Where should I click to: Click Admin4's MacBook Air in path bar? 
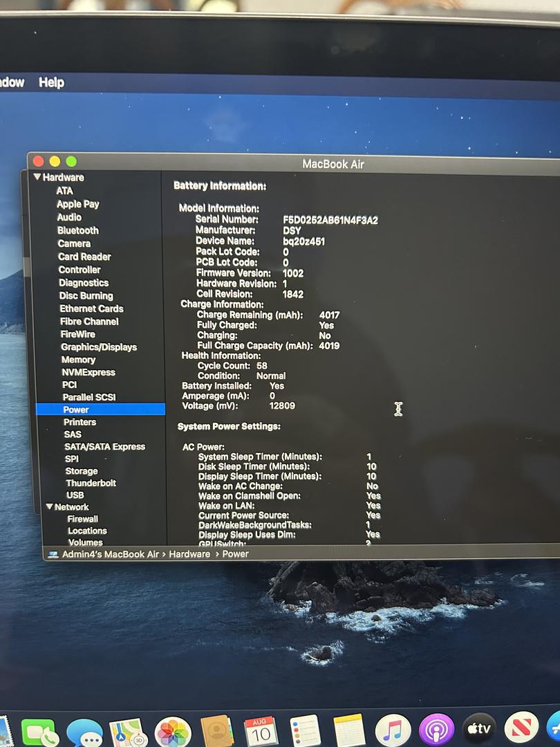[111, 555]
